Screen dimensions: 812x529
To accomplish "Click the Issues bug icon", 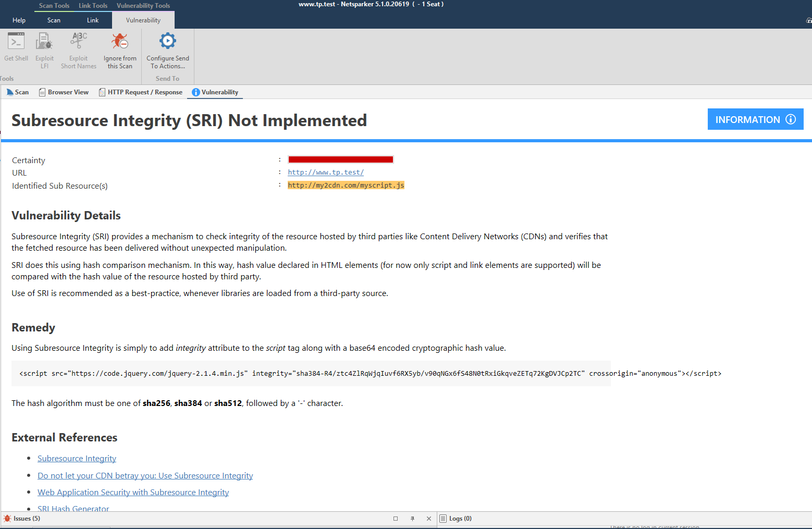I will (x=6, y=518).
